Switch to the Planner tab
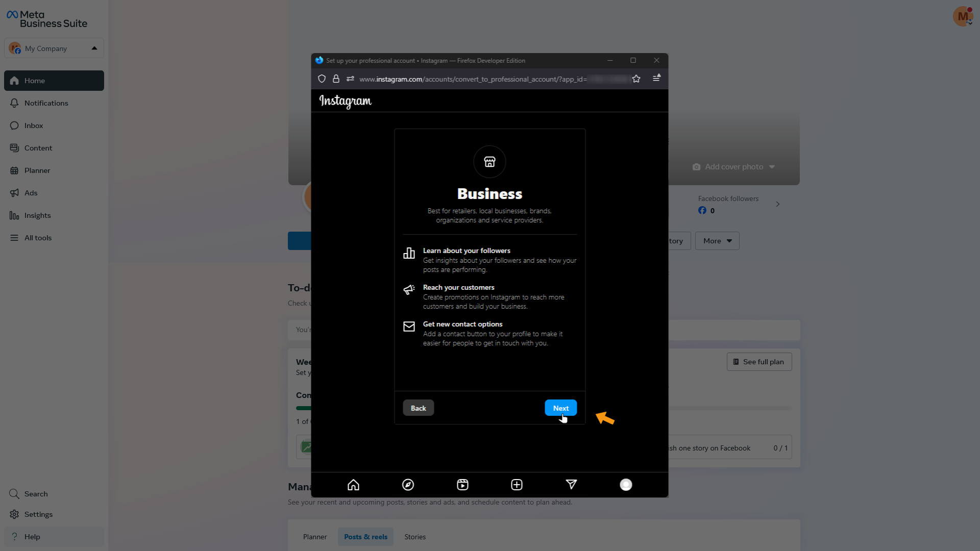This screenshot has width=980, height=551. (315, 537)
